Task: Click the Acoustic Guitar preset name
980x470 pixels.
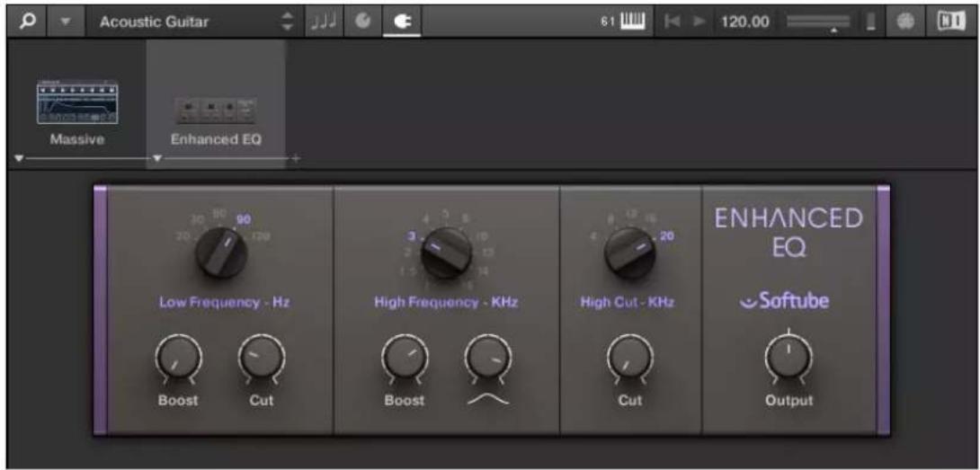Action: 155,22
